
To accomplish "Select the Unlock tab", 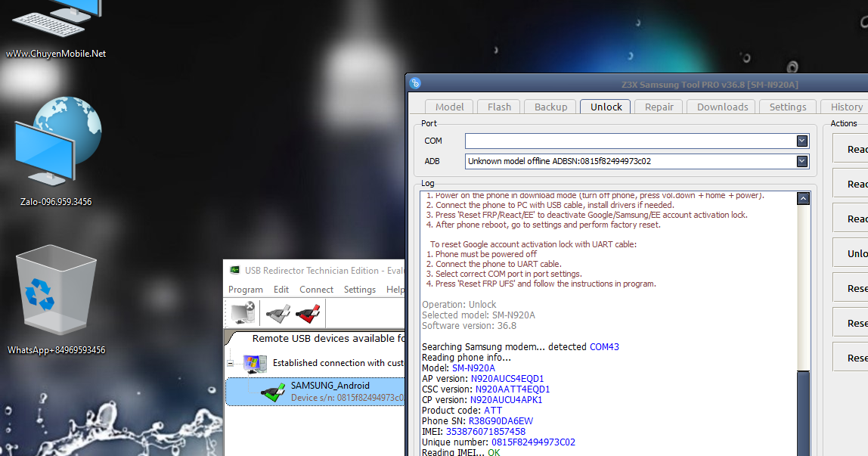I will pos(606,107).
